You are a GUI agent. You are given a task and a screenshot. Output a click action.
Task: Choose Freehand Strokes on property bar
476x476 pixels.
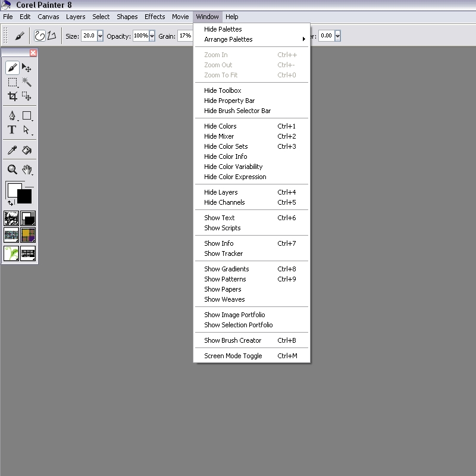coord(39,36)
